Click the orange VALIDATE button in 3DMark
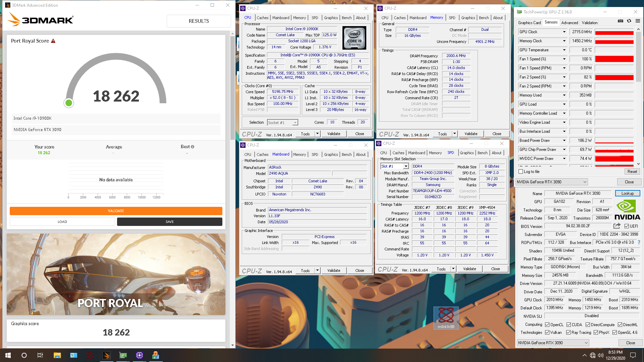The image size is (644, 362). click(x=116, y=211)
